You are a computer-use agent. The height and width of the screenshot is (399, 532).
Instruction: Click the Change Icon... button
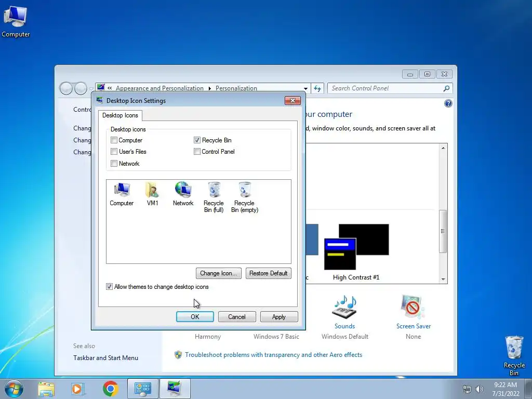coord(219,273)
